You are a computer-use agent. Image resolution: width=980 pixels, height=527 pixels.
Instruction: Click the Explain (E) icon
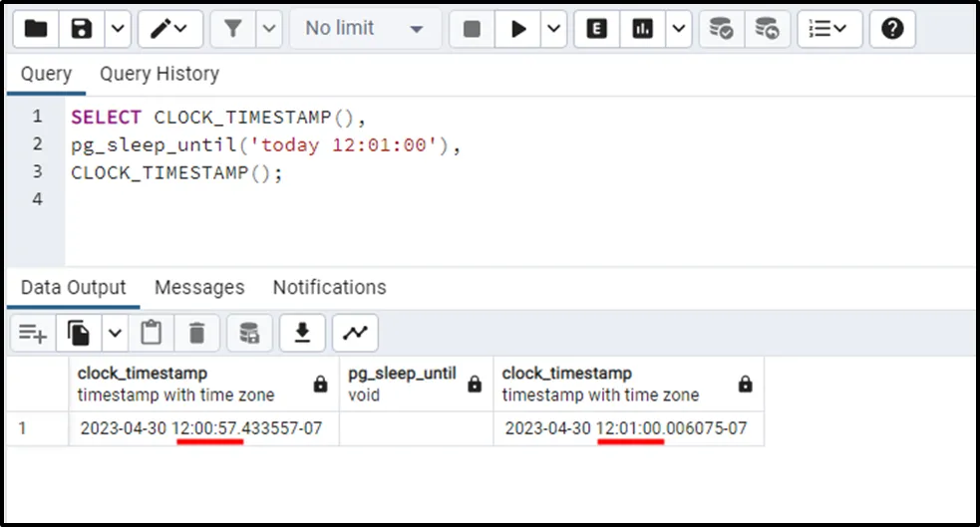click(597, 29)
